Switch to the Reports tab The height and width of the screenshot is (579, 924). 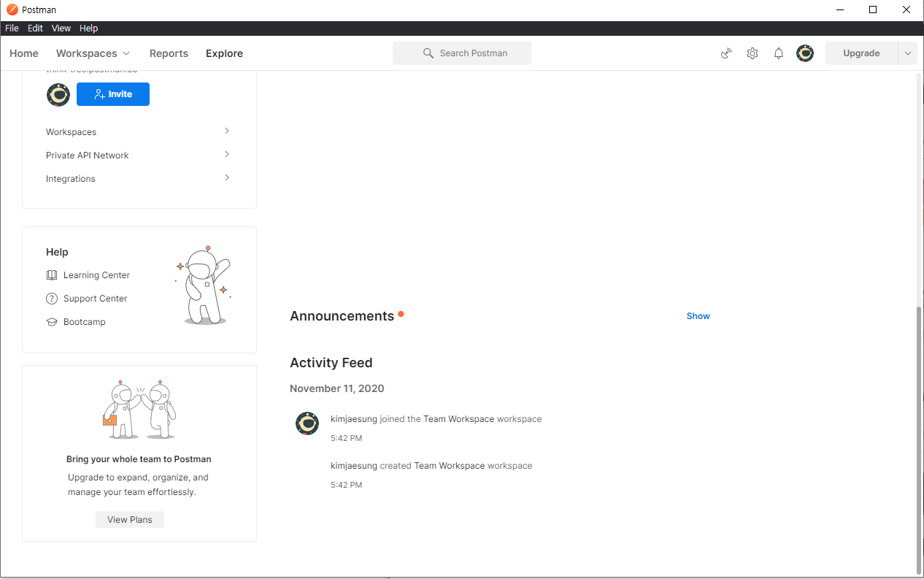[169, 53]
